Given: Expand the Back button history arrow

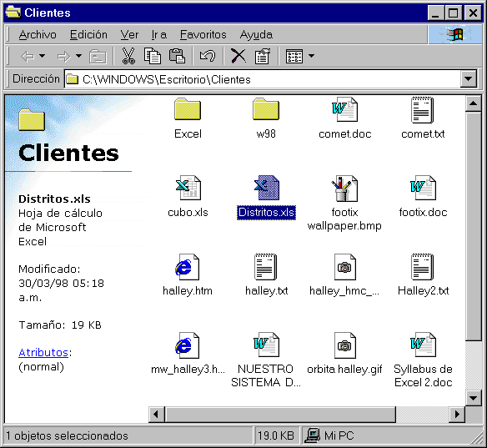Looking at the screenshot, I should pyautogui.click(x=43, y=56).
